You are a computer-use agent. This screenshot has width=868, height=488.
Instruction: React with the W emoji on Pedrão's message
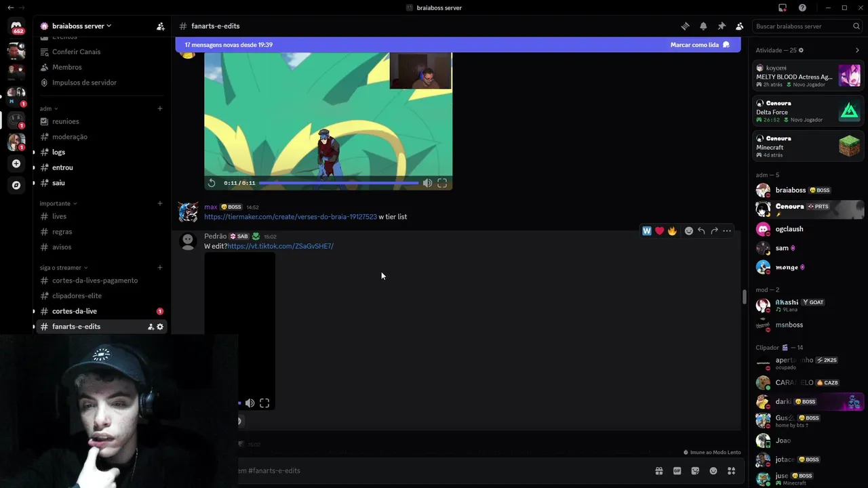pyautogui.click(x=647, y=231)
